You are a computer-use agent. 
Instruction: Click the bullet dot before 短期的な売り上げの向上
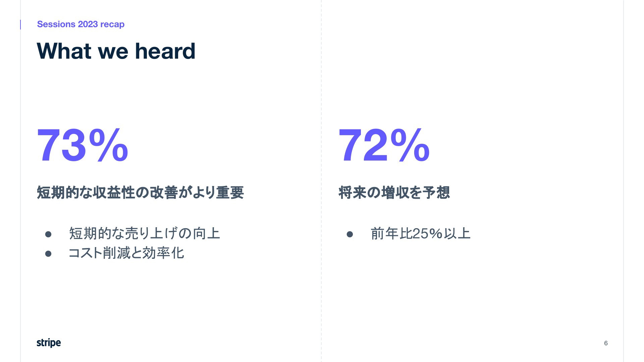point(48,234)
